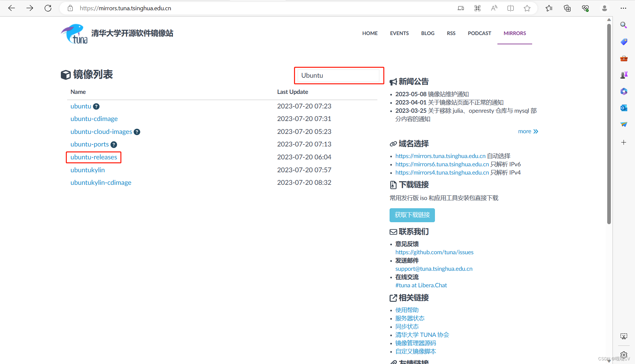Open sidebar settings gear icon

click(x=624, y=354)
